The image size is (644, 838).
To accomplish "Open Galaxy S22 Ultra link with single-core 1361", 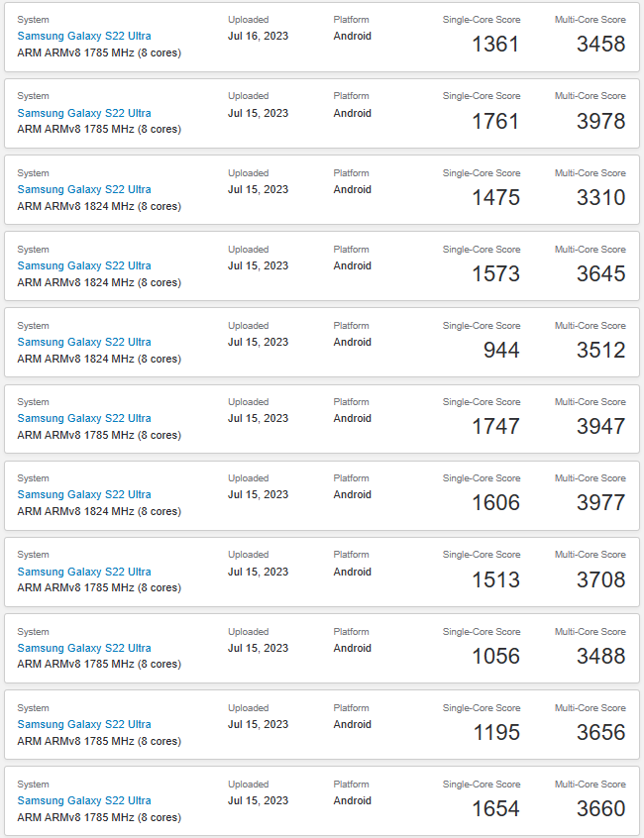I will [x=84, y=37].
